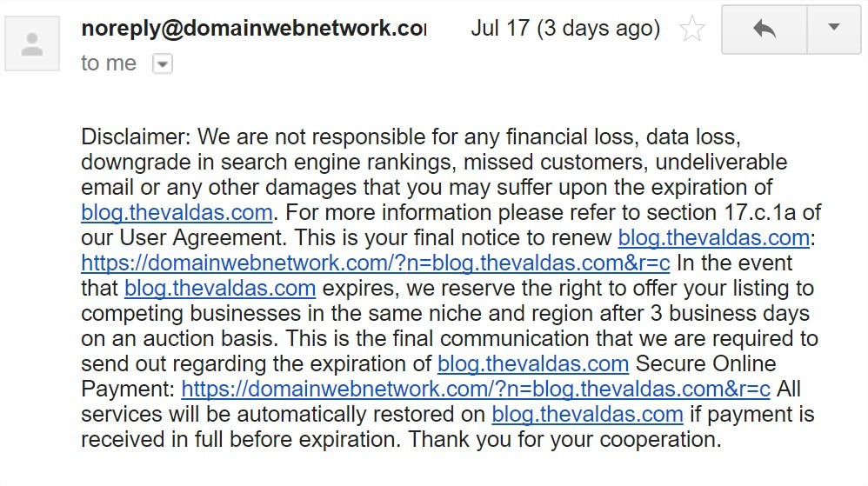Star this email message

[692, 29]
